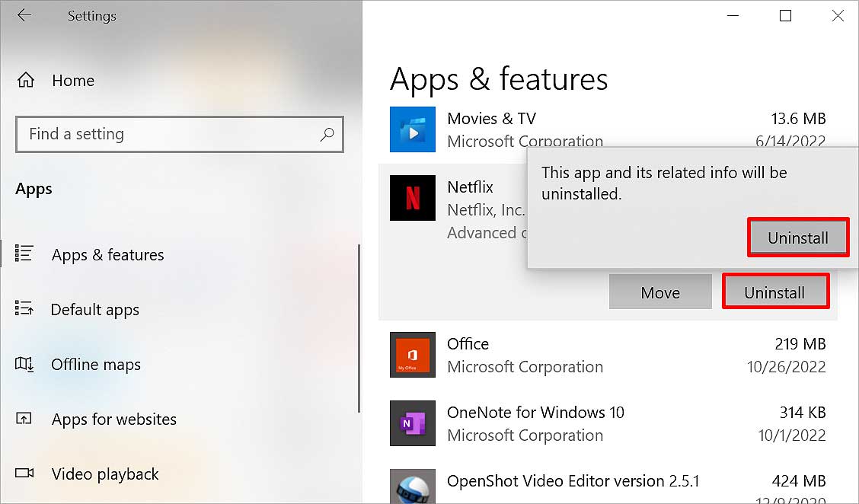Maximize the Settings window
This screenshot has width=859, height=504.
(785, 16)
